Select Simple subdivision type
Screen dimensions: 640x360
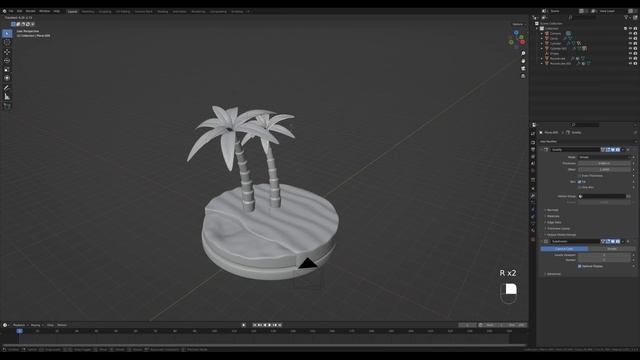click(611, 249)
